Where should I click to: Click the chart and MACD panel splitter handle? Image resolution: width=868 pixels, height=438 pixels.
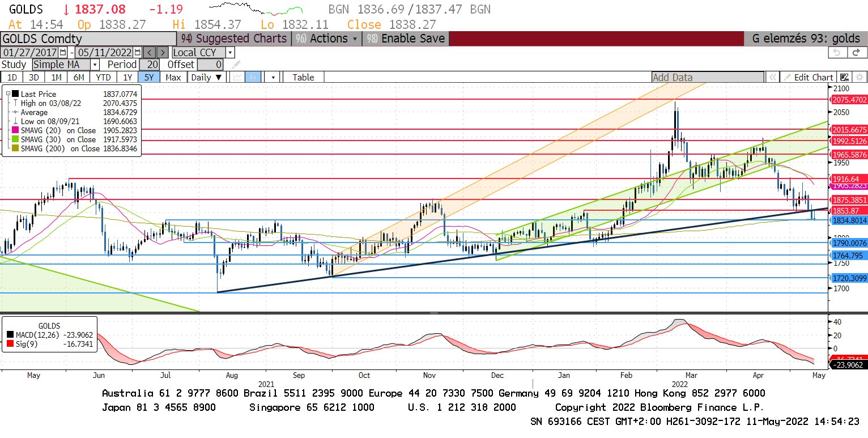coord(433,313)
